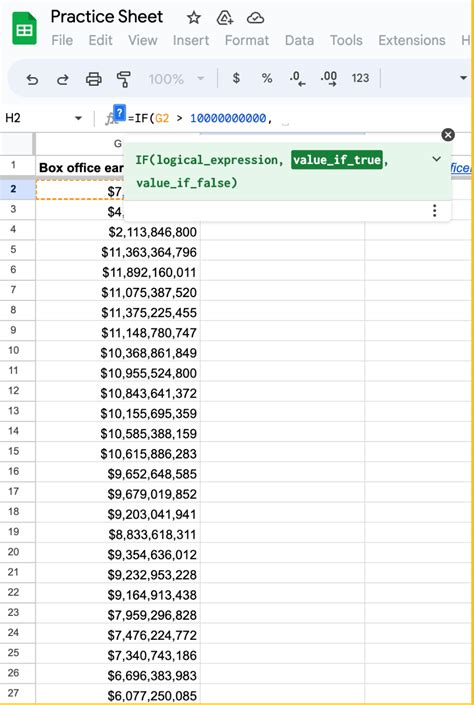Click the Practice Sheet title
Screen dimensions: 474x705
click(x=107, y=17)
